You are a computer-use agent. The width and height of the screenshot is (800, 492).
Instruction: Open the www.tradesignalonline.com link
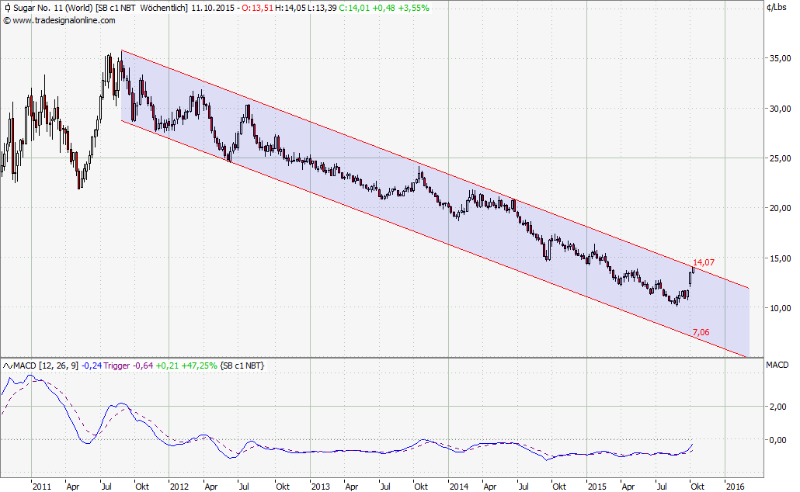click(60, 18)
